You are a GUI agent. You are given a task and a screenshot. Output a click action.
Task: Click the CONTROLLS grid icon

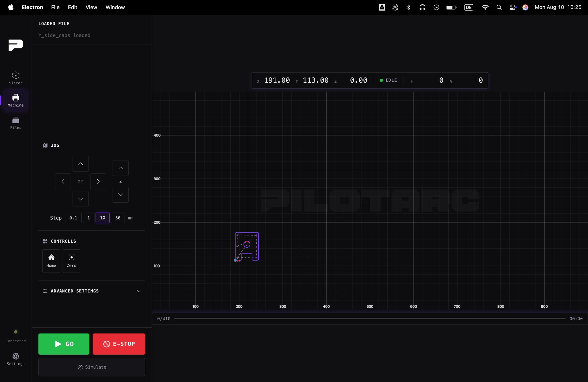pyautogui.click(x=45, y=241)
